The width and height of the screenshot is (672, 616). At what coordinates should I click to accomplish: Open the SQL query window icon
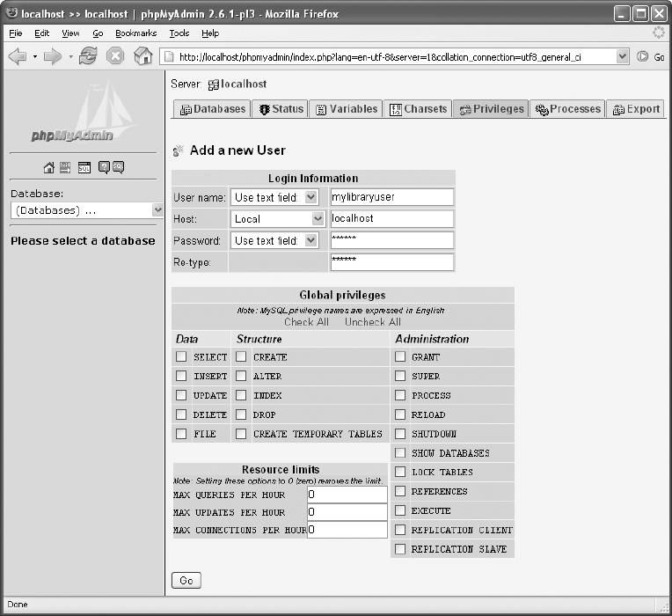[x=84, y=167]
